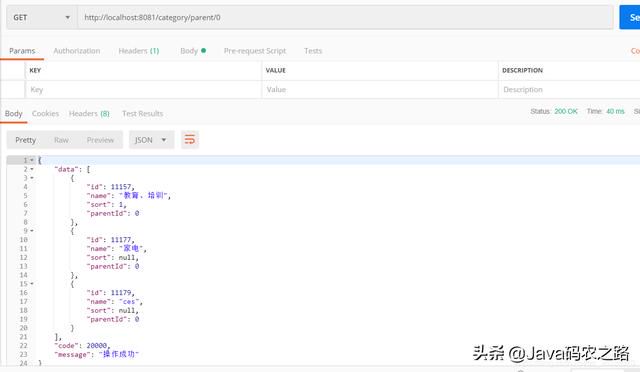
Task: Switch to the Authorization tab
Action: (x=77, y=51)
